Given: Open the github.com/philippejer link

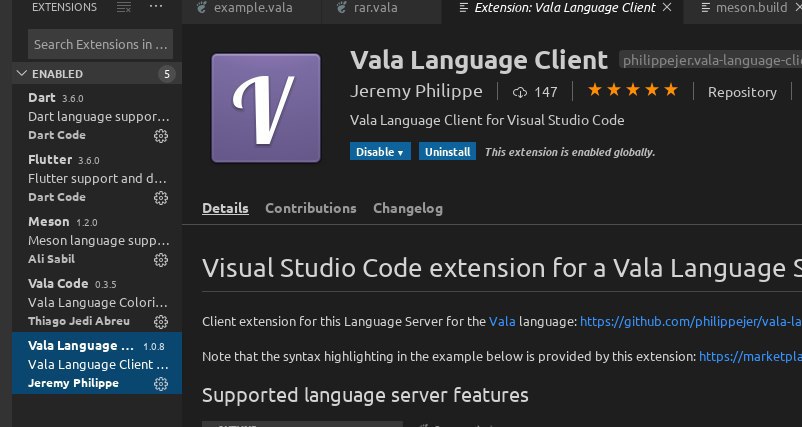Looking at the screenshot, I should pyautogui.click(x=690, y=322).
